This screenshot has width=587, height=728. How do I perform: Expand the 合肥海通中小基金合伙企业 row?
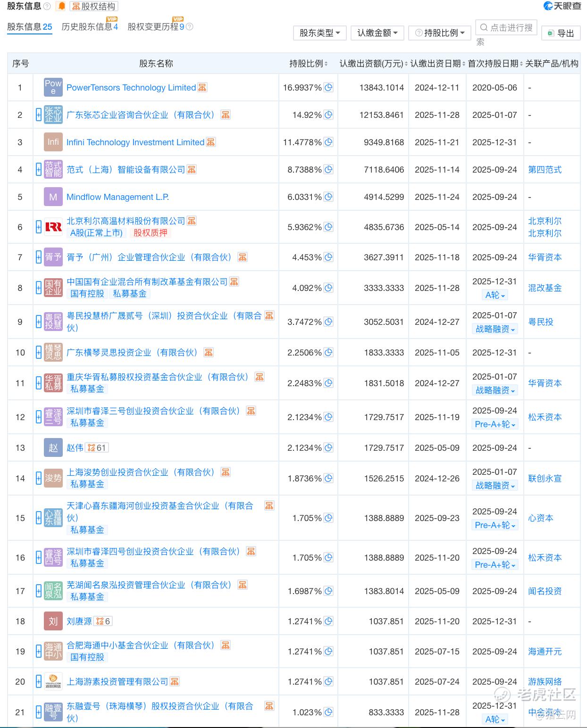39,651
